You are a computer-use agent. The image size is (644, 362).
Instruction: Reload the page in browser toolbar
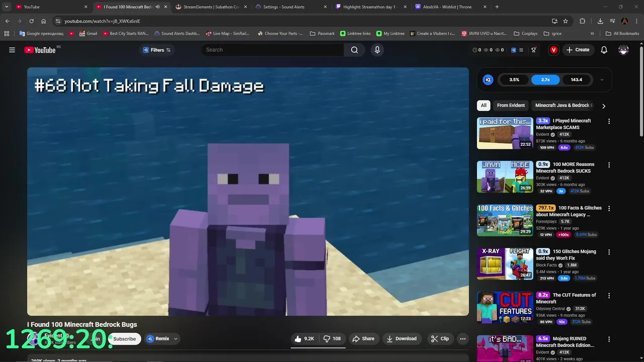coord(31,21)
